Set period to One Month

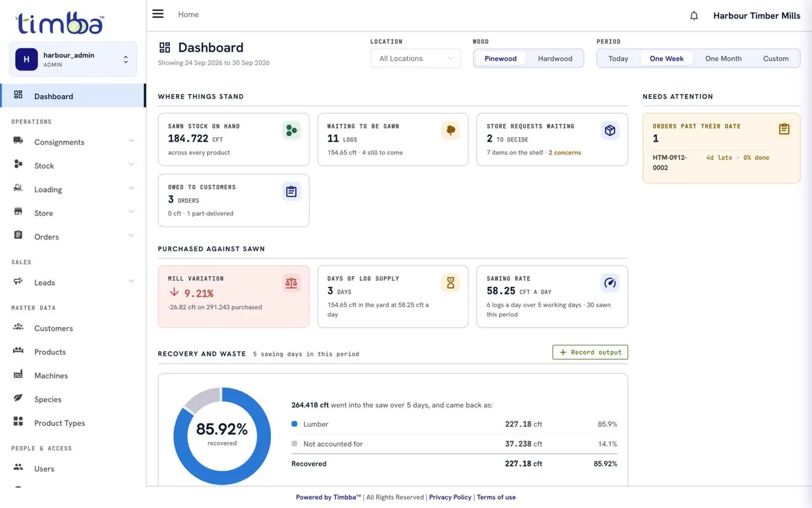(x=723, y=58)
